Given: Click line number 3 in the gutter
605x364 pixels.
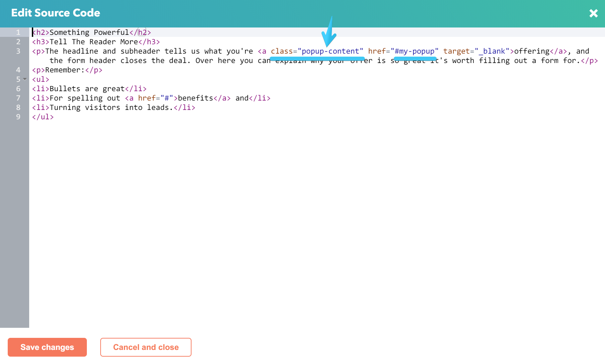Looking at the screenshot, I should pyautogui.click(x=18, y=51).
